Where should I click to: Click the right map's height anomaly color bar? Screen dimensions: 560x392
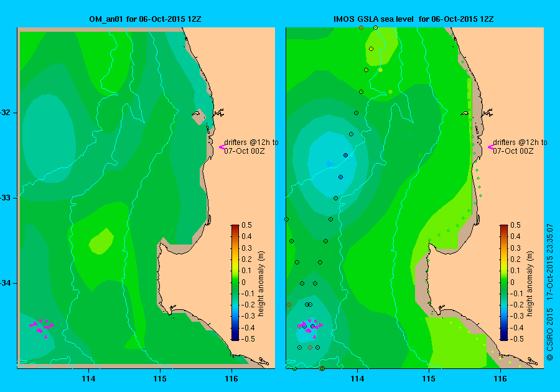tap(503, 282)
